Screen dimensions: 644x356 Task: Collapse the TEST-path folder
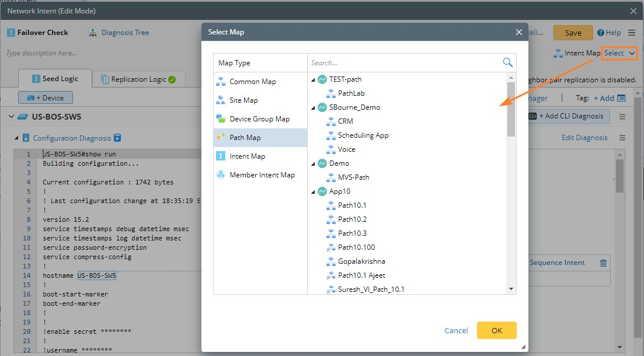314,79
